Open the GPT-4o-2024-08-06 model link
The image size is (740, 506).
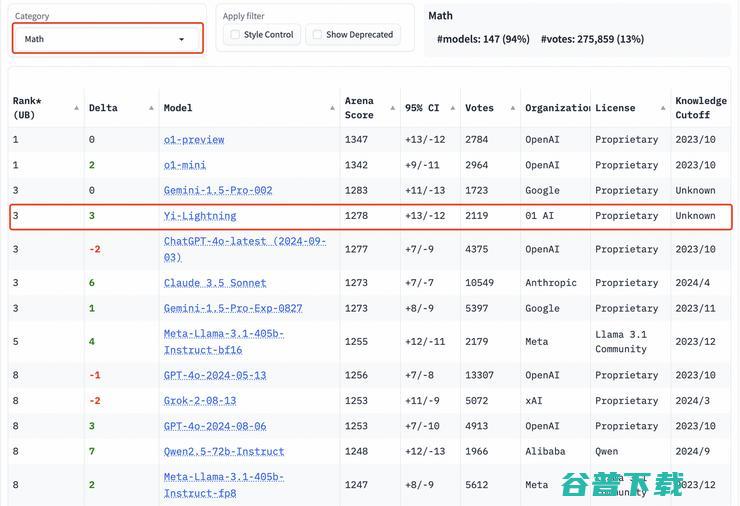click(x=215, y=426)
